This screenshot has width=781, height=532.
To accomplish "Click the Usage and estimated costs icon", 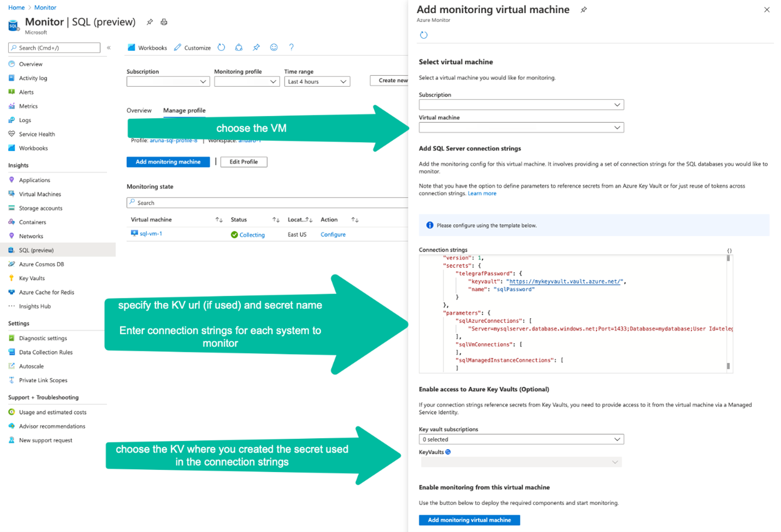I will point(11,412).
